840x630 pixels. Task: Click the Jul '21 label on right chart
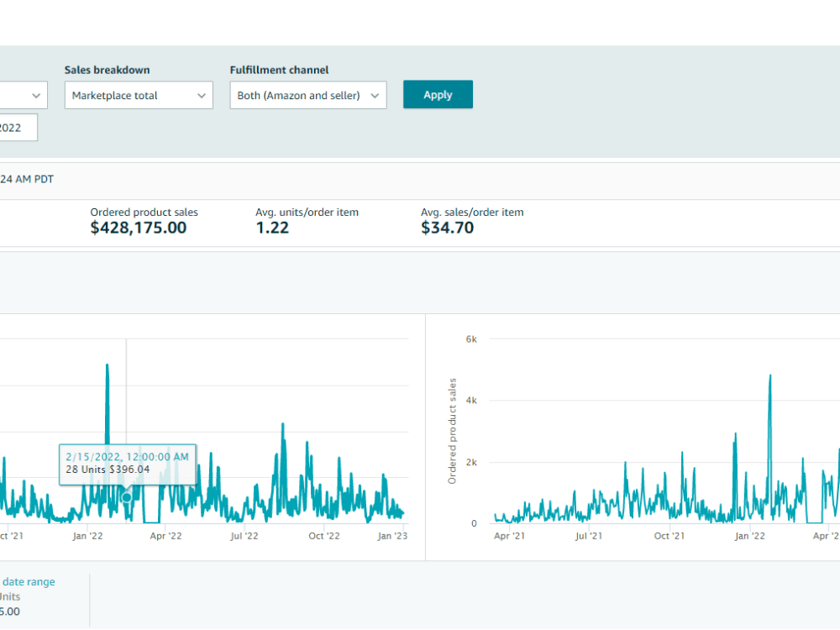(588, 536)
